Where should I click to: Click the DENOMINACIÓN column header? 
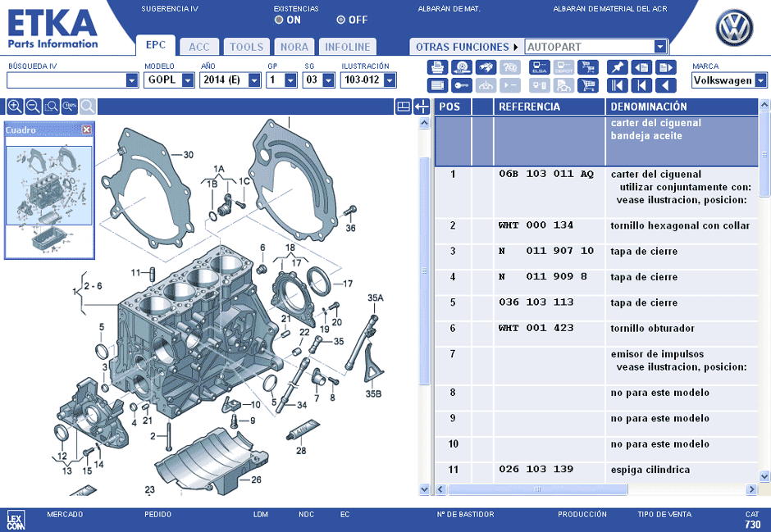point(682,107)
